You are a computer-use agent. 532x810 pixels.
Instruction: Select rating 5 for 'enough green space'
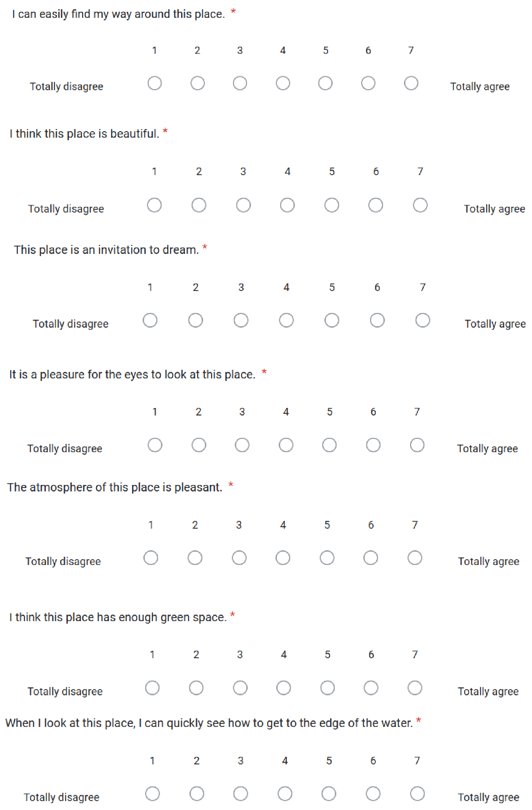[327, 688]
